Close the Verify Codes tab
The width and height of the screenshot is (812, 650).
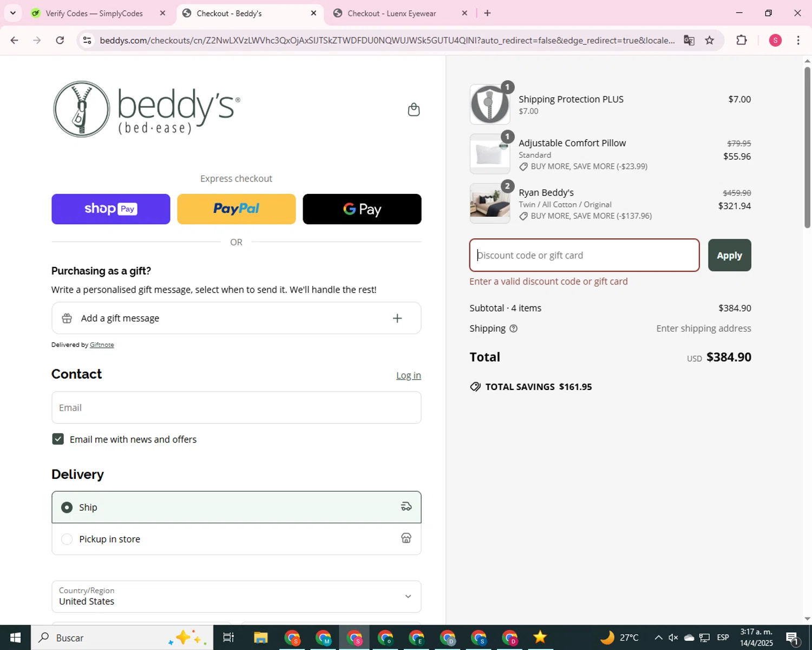(x=162, y=13)
